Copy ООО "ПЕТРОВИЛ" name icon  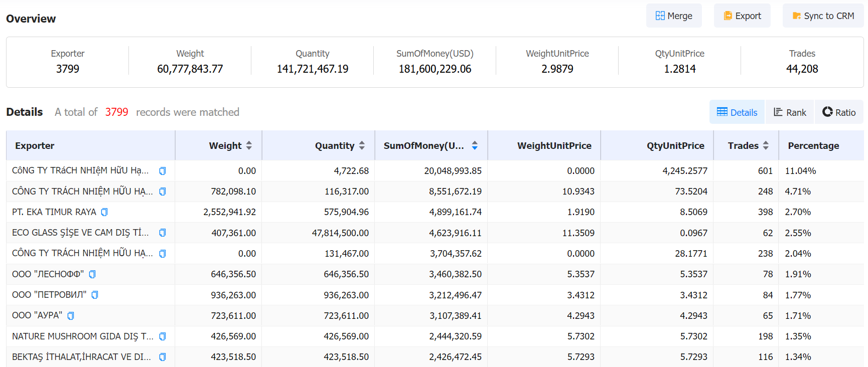(x=95, y=295)
